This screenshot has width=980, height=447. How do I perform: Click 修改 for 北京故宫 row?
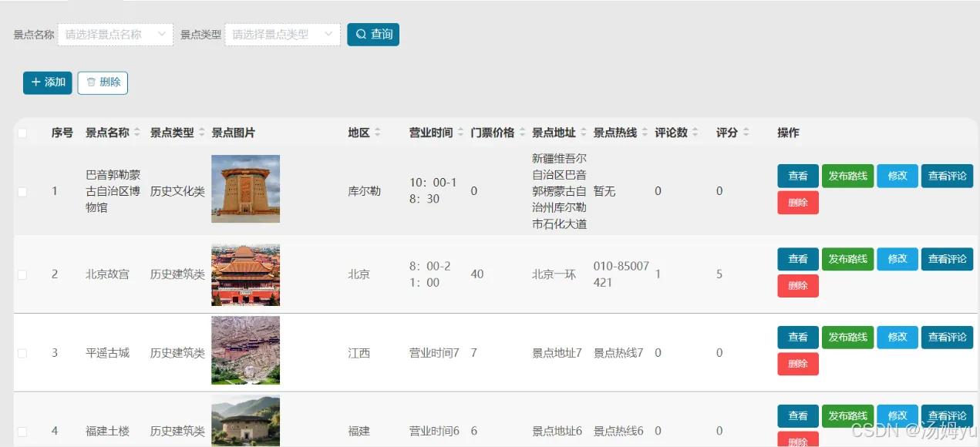point(897,259)
